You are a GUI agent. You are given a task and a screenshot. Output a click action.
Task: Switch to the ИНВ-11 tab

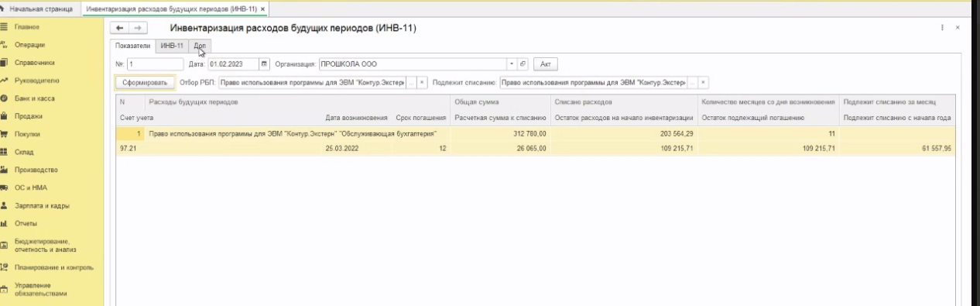tap(172, 46)
